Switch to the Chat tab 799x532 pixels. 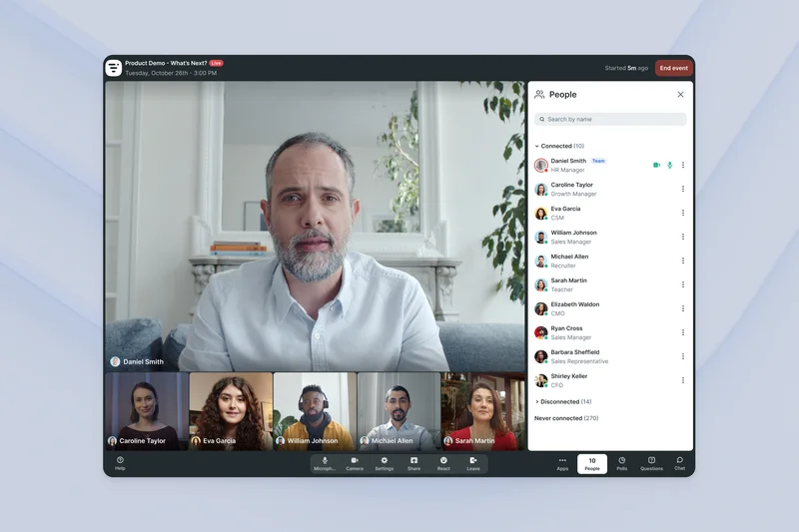[680, 463]
